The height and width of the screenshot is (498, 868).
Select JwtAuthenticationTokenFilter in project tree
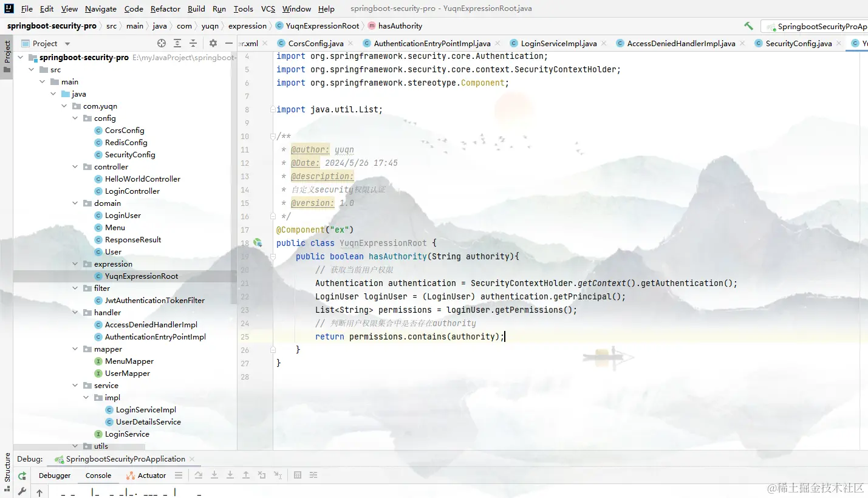click(155, 301)
